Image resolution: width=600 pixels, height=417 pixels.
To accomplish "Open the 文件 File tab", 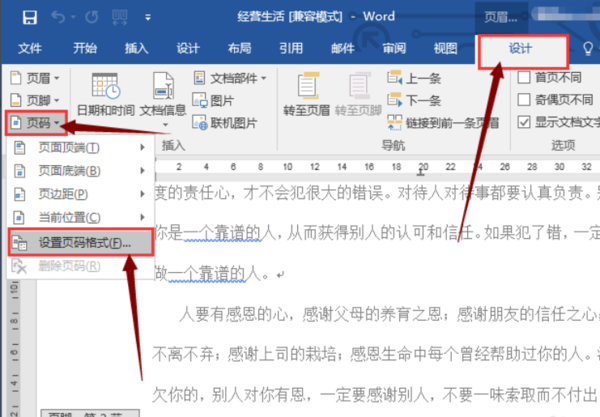I will pyautogui.click(x=29, y=48).
